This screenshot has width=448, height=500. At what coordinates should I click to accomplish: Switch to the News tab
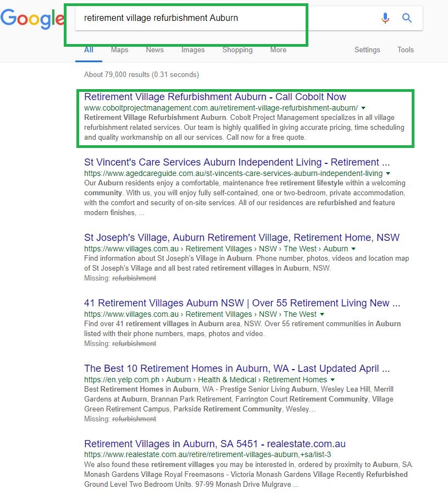(155, 50)
